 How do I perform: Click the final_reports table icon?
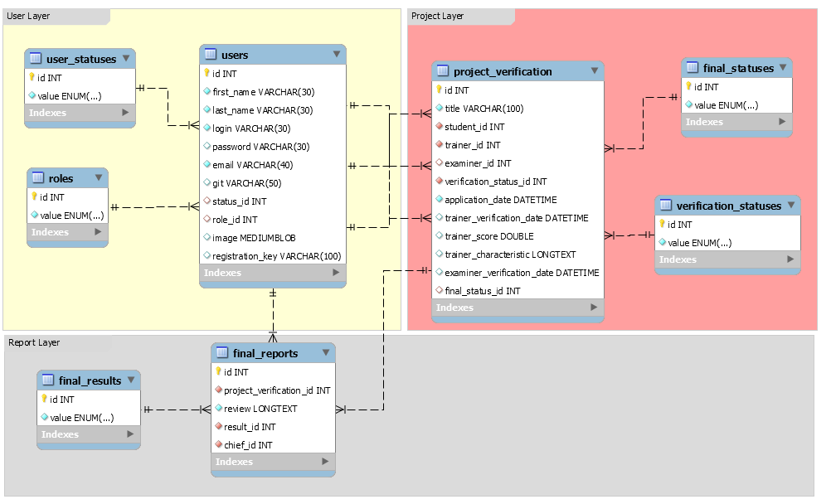click(222, 352)
